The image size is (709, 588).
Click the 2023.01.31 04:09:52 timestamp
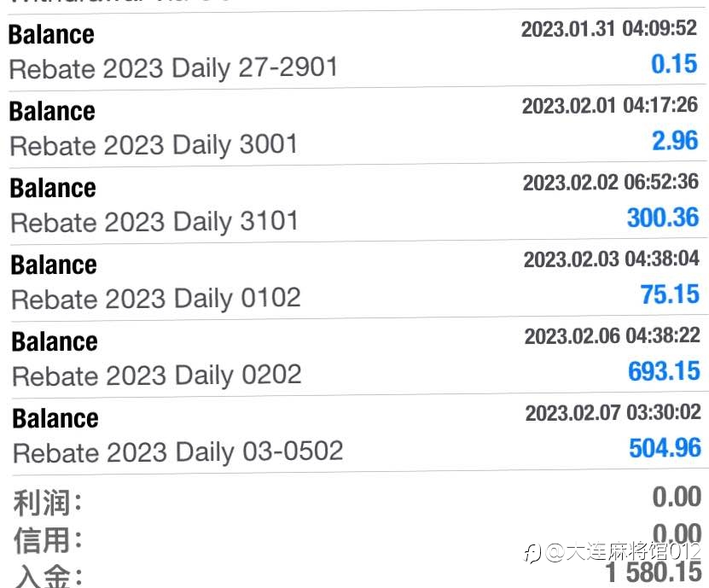[x=608, y=29]
